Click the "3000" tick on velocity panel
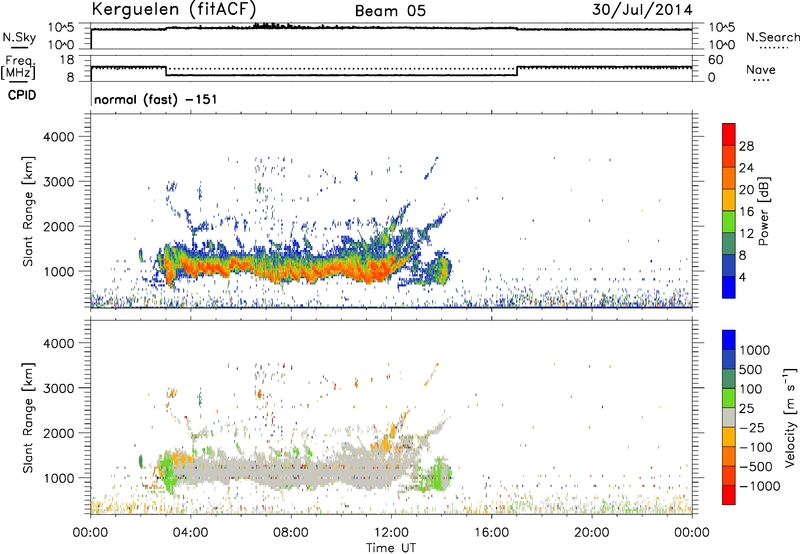The width and height of the screenshot is (800, 554). pos(59,388)
